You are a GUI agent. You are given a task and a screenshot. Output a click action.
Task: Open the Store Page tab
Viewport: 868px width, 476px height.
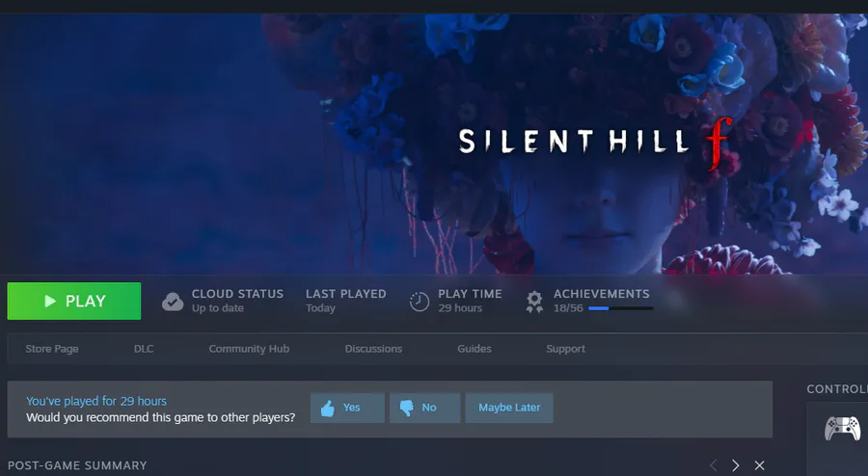[x=52, y=349]
